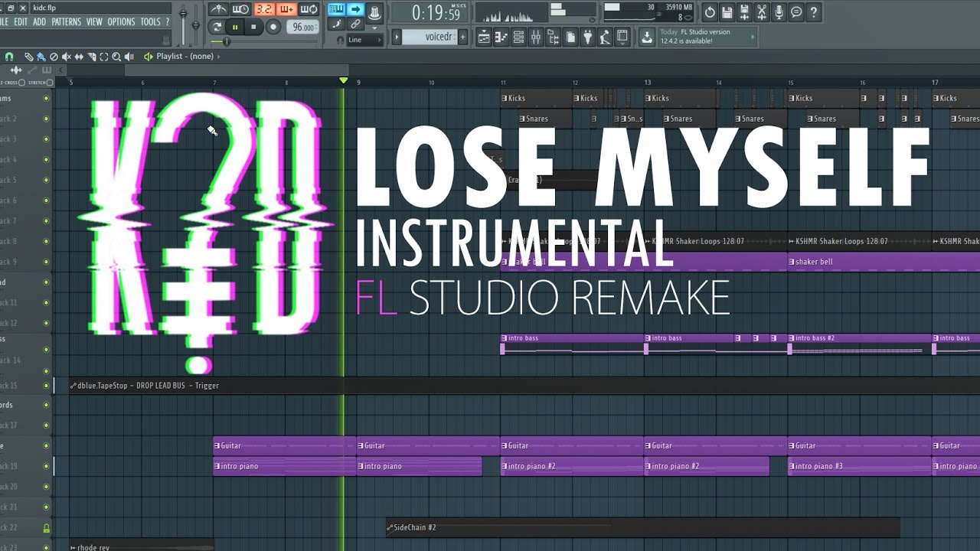
Task: Show the Channel rack
Action: tap(518, 37)
